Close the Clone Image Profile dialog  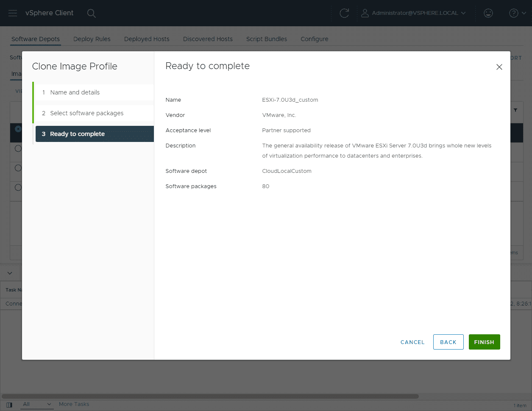point(499,67)
